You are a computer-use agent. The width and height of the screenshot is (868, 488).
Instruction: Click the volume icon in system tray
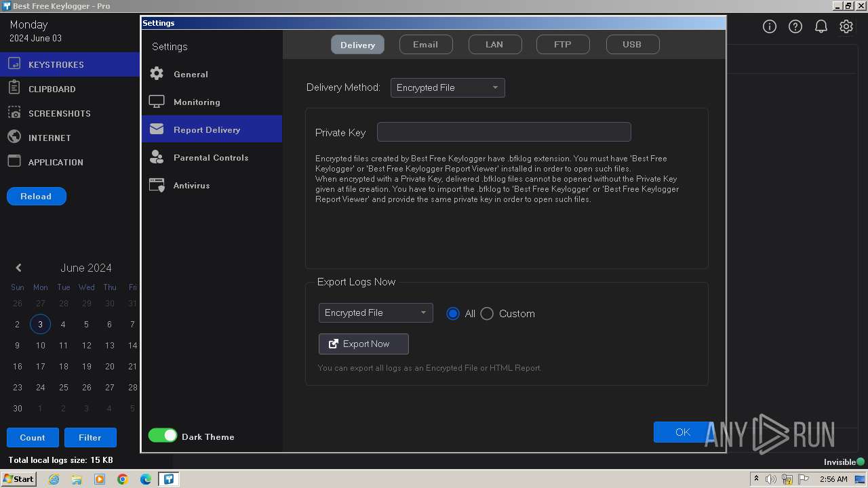click(x=771, y=479)
